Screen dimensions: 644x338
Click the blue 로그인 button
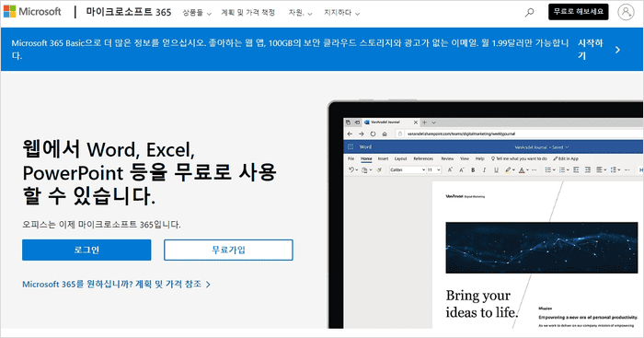(x=86, y=250)
